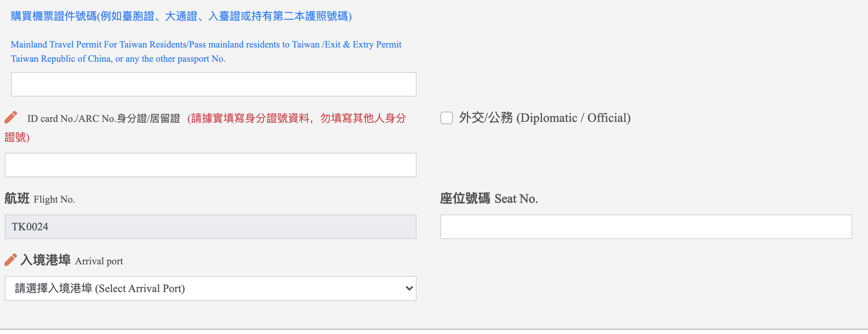The height and width of the screenshot is (334, 868).
Task: Click the 請選擇入境港埠 placeholder text
Action: [x=100, y=288]
